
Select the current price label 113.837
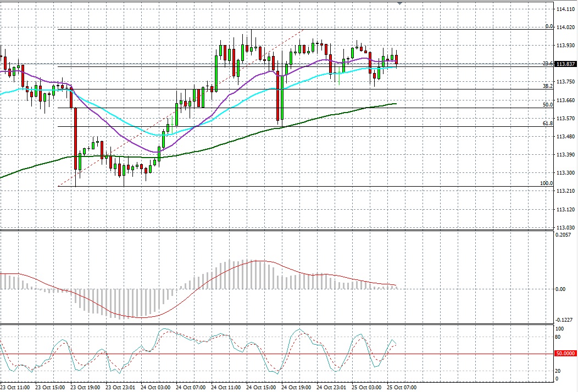pyautogui.click(x=565, y=64)
